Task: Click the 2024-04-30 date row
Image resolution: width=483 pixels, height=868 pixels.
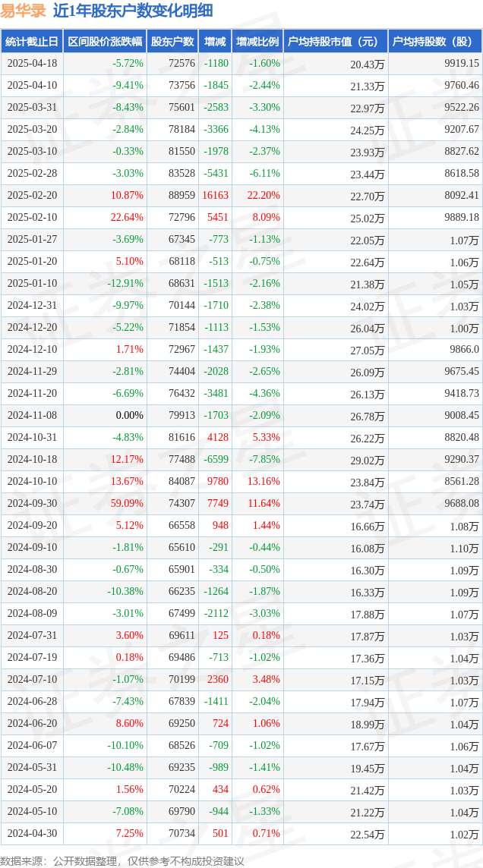Action: click(x=241, y=833)
